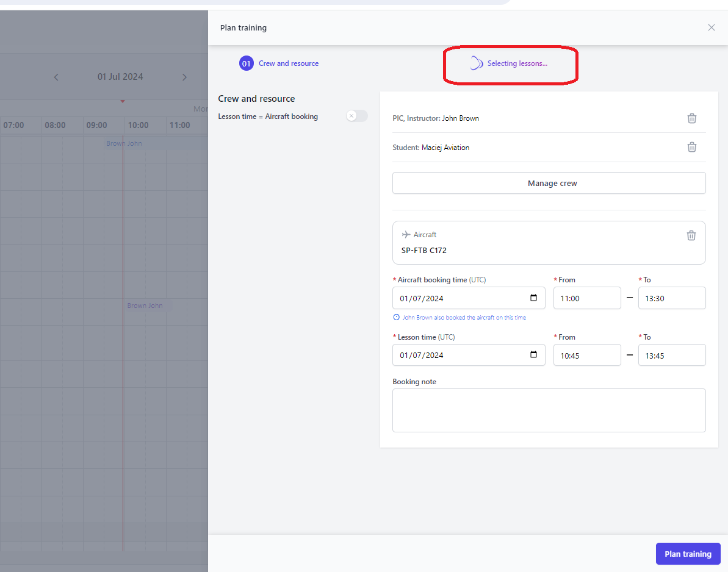Remove Student Maciej Aviation with trash icon

[691, 147]
